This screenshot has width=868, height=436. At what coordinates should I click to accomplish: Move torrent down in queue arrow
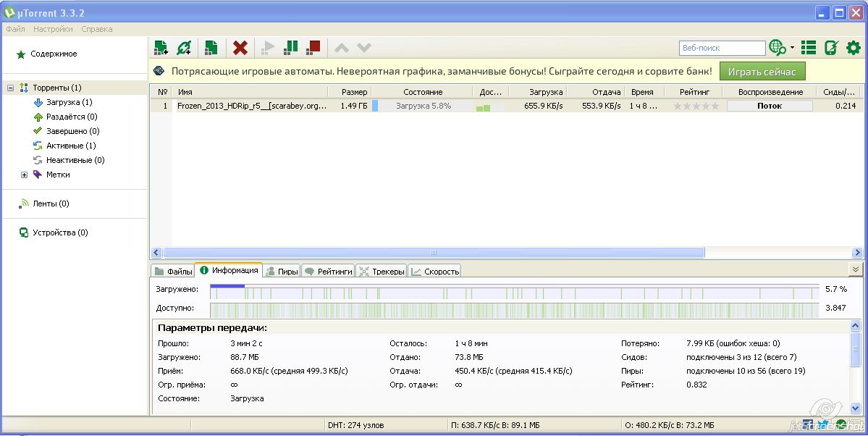[363, 49]
